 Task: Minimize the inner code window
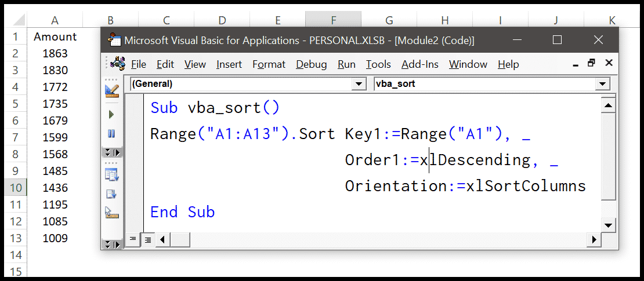coord(576,64)
